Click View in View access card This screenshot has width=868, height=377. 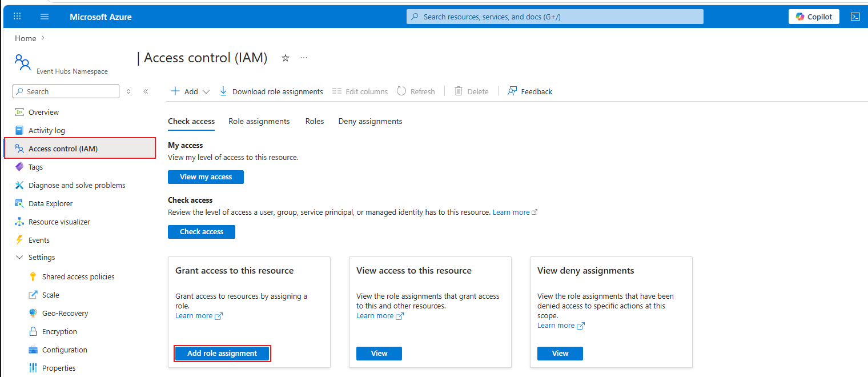[379, 354]
